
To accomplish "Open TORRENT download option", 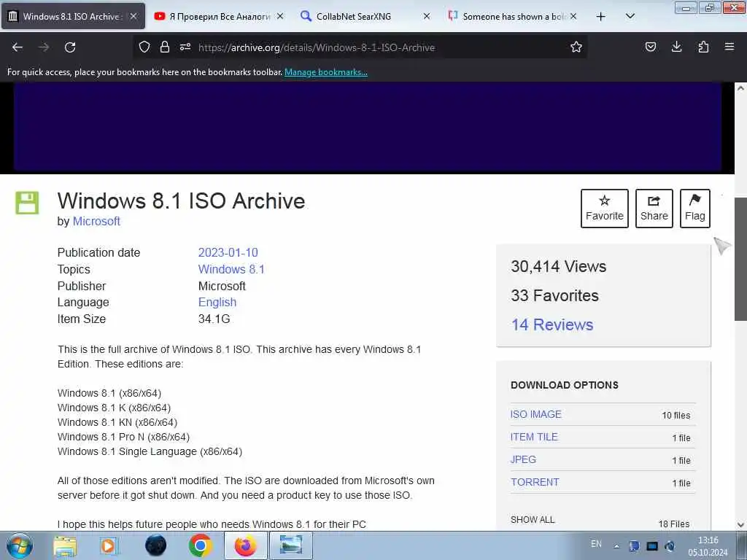I will coord(535,482).
